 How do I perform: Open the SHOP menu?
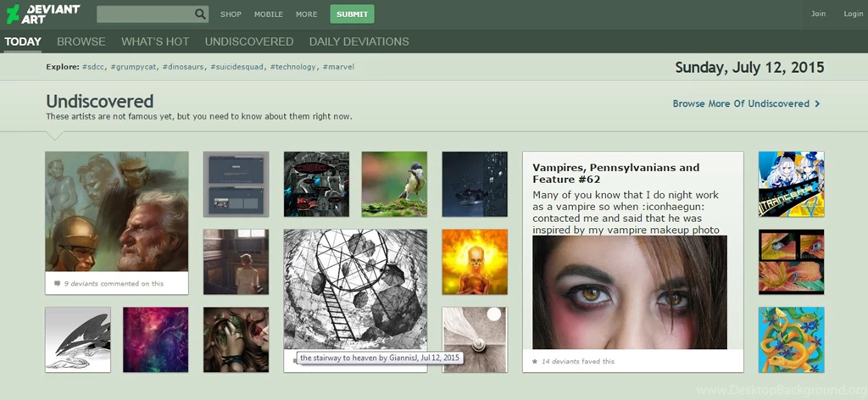point(231,14)
